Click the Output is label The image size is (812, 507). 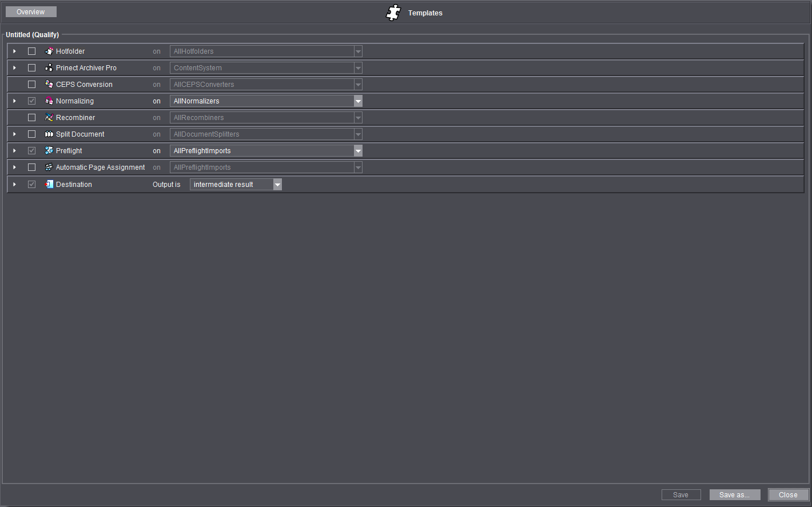click(x=166, y=185)
